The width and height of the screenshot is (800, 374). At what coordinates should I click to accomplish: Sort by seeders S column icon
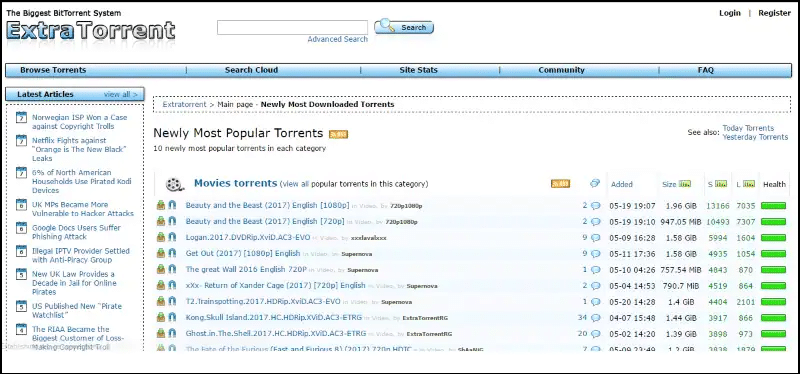721,184
